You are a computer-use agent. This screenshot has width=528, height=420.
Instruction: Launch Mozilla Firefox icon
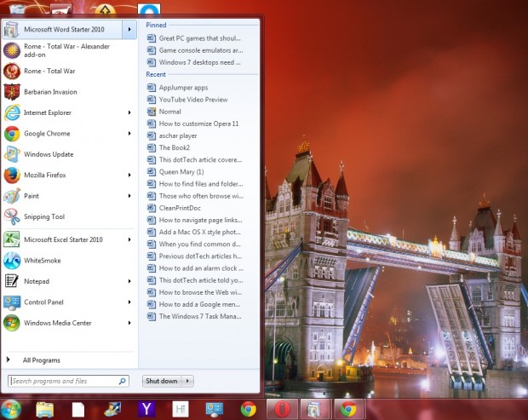(x=12, y=175)
